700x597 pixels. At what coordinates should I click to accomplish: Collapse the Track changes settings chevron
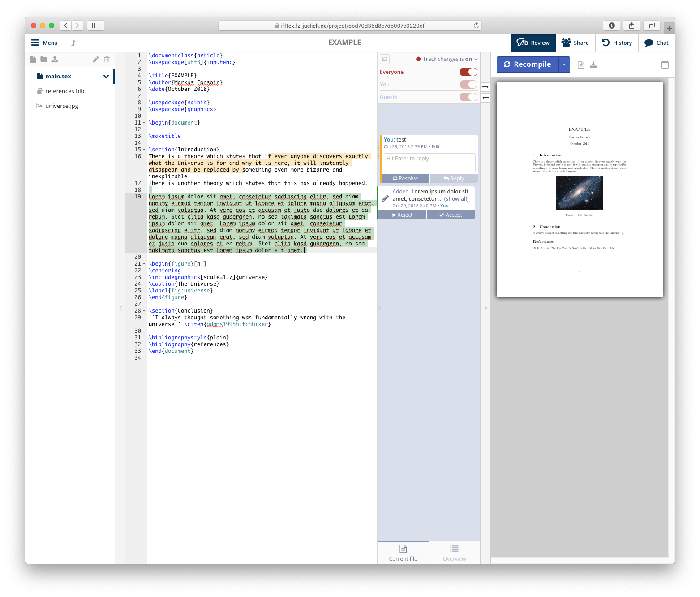(x=476, y=59)
